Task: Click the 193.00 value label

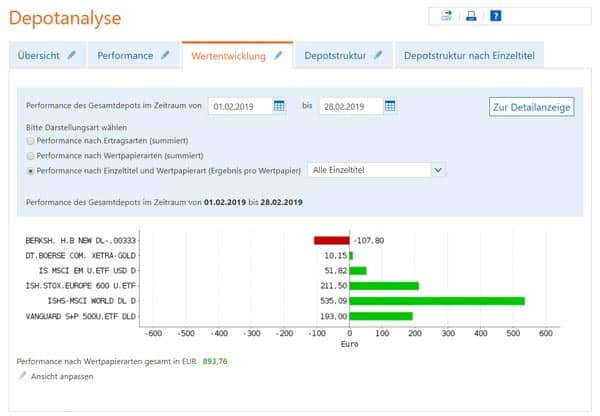Action: coord(334,316)
